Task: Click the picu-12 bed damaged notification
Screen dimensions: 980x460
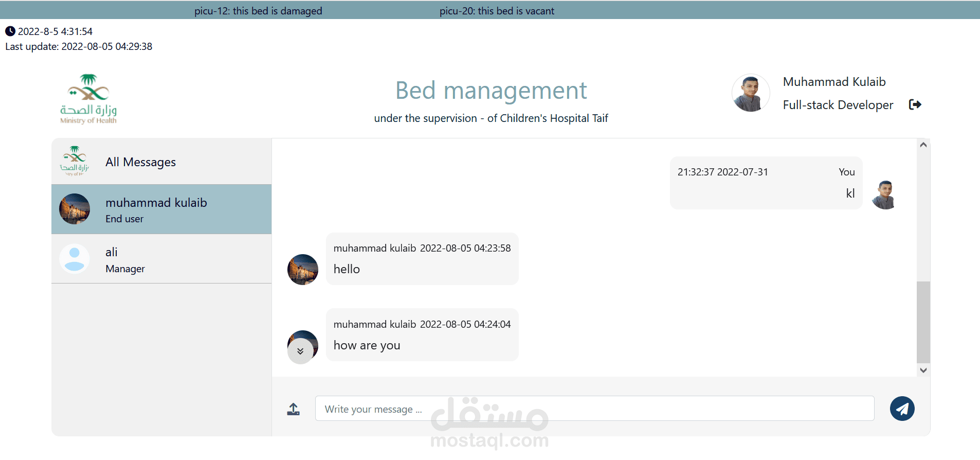Action: [x=258, y=11]
